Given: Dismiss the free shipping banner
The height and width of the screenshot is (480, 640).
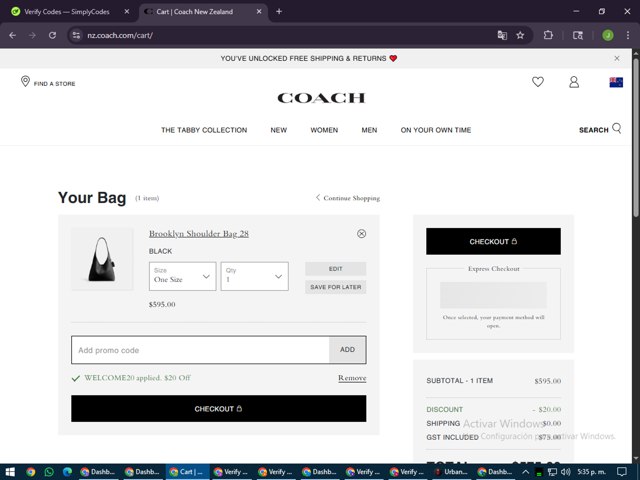Looking at the screenshot, I should 617,58.
